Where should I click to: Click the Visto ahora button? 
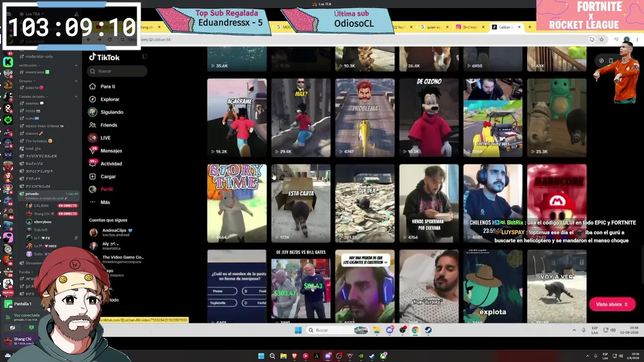pos(612,304)
